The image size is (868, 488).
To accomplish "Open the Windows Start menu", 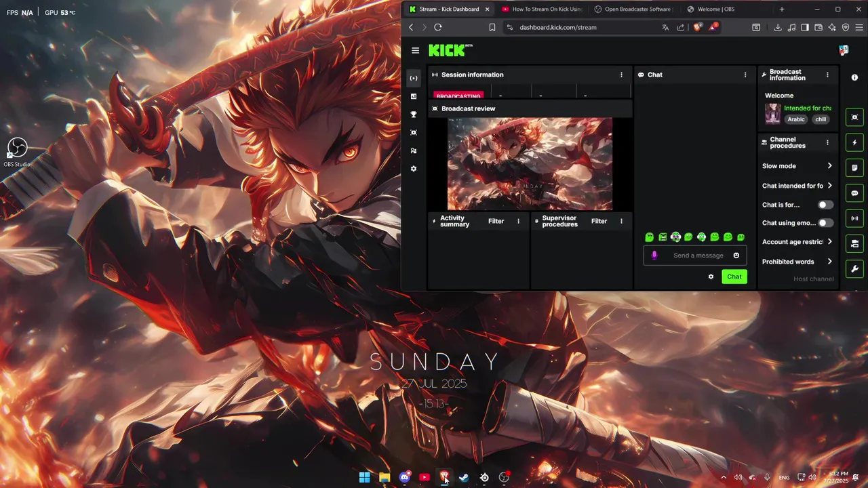I will 365,477.
